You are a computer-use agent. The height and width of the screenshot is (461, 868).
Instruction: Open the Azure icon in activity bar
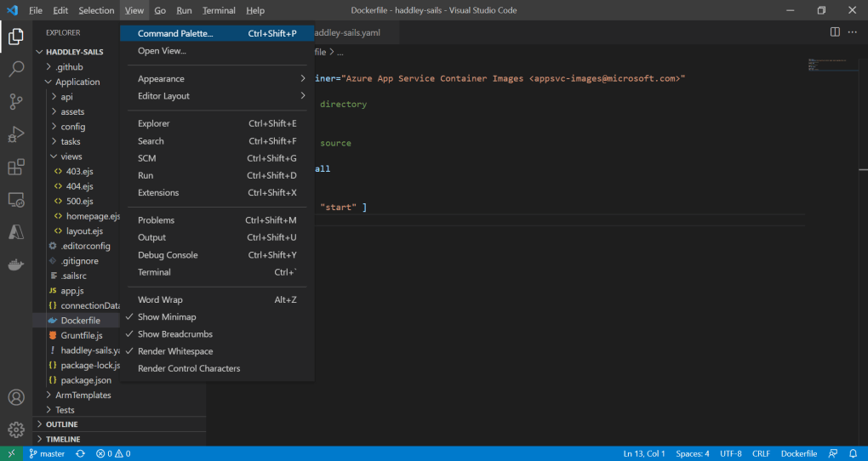click(15, 232)
